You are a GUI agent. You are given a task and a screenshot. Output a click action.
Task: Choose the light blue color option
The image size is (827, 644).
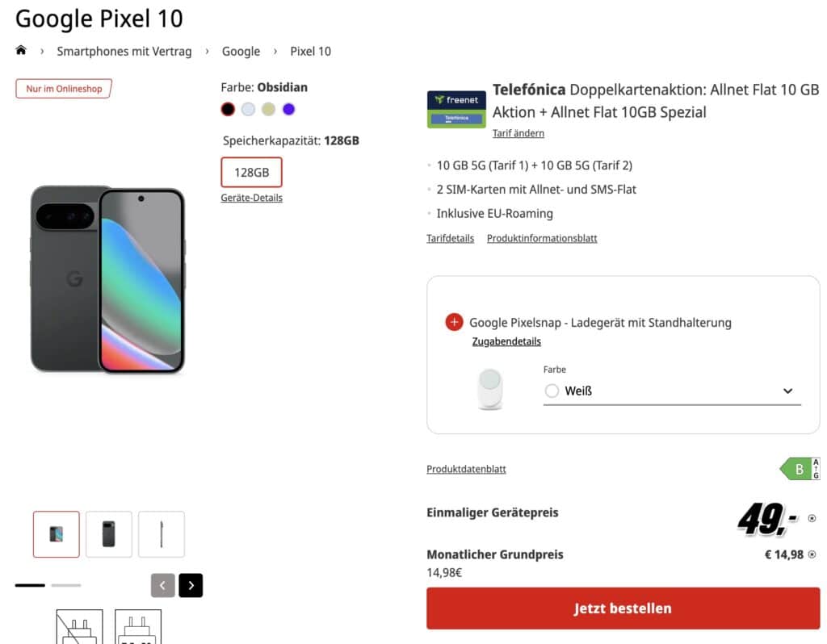(248, 109)
